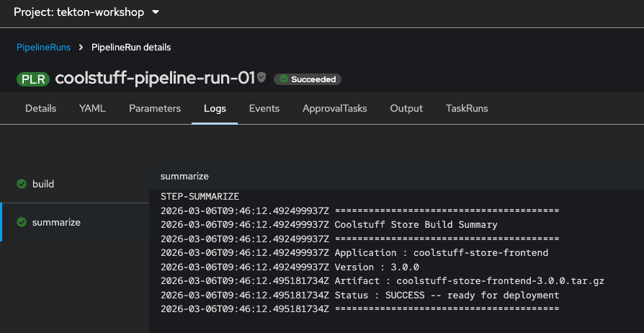644x333 pixels.
Task: View the Events tab
Action: 264,109
